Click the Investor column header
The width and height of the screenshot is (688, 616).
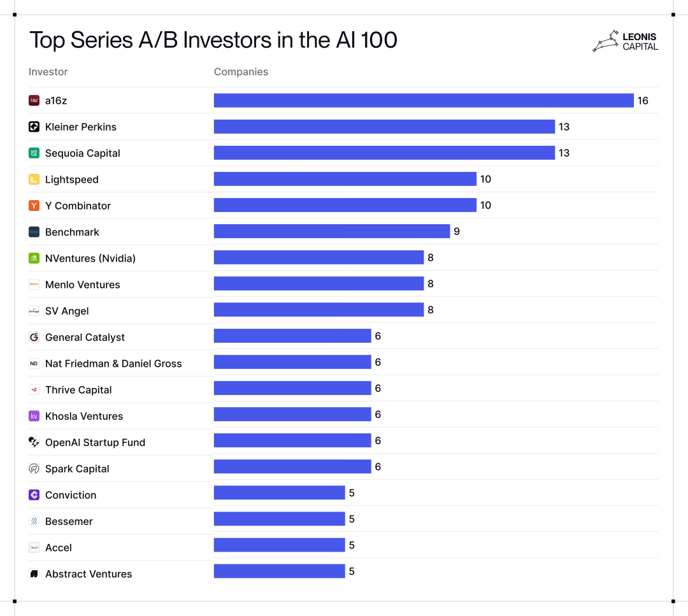(48, 72)
